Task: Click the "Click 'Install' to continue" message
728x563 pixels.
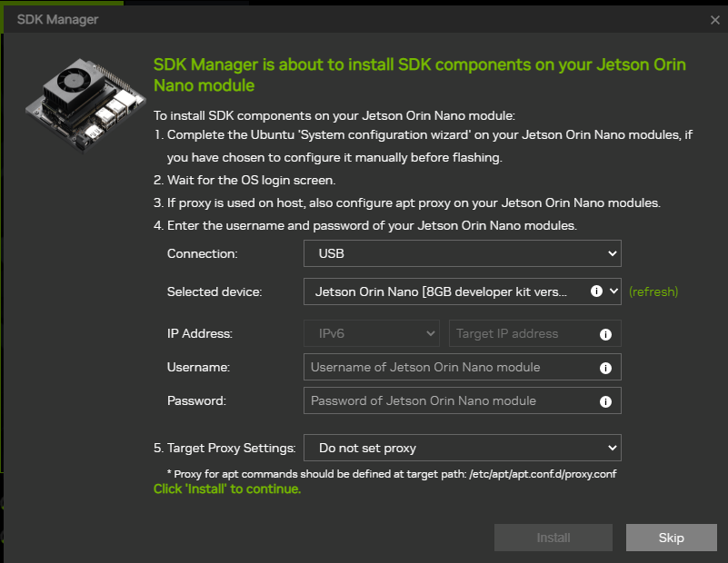Action: (227, 489)
